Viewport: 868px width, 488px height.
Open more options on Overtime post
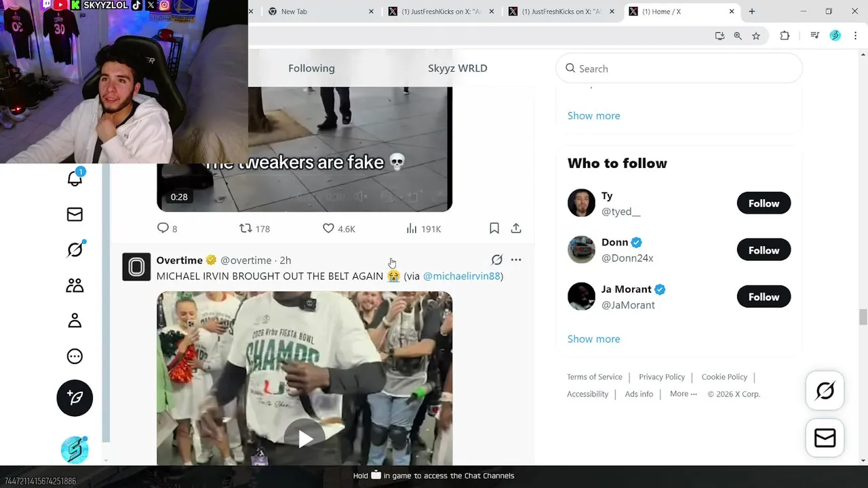point(516,260)
